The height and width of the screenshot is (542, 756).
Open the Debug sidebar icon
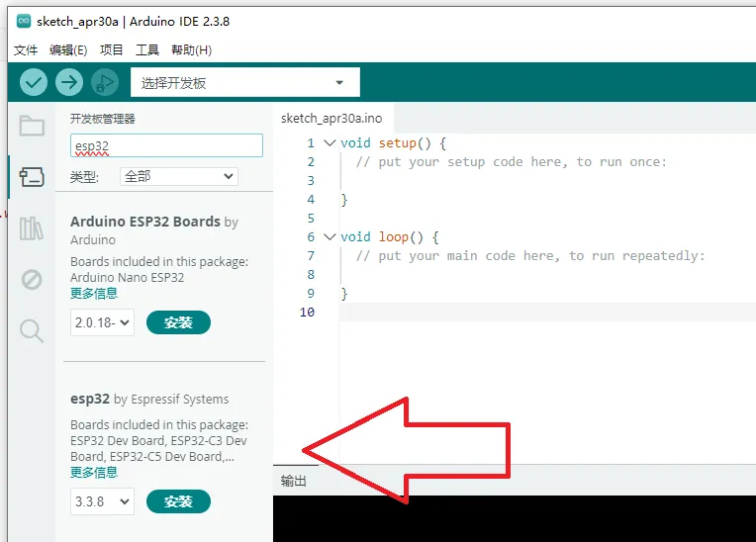coord(32,280)
